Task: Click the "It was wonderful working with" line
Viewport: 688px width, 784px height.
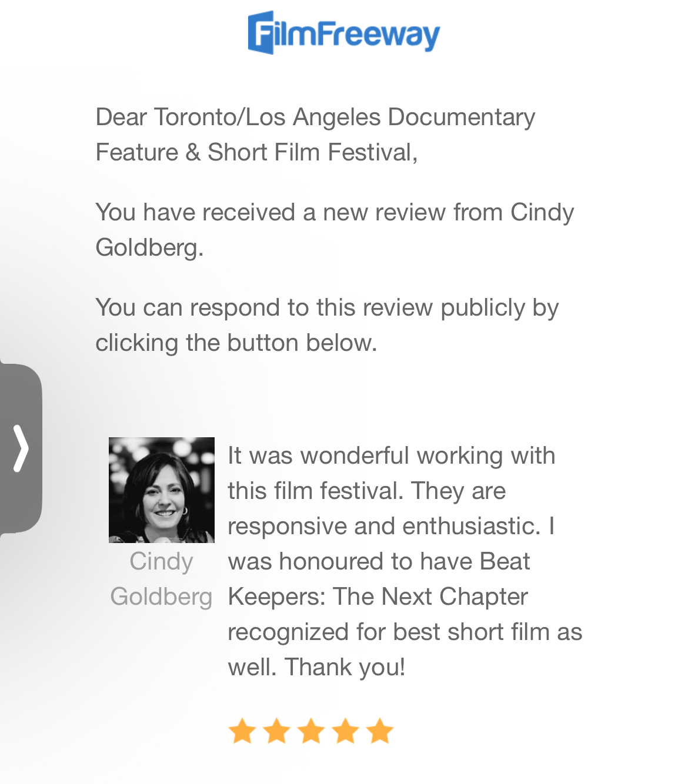Action: [x=391, y=455]
